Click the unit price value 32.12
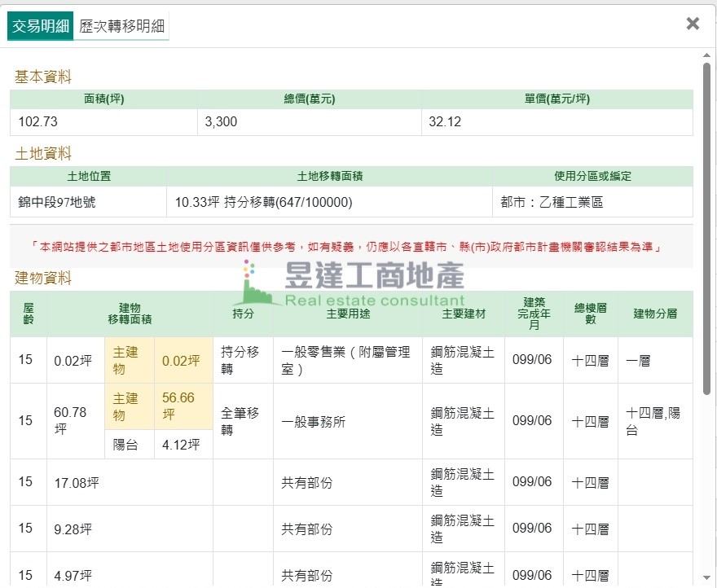Screen dimensions: 717x588 coord(446,122)
